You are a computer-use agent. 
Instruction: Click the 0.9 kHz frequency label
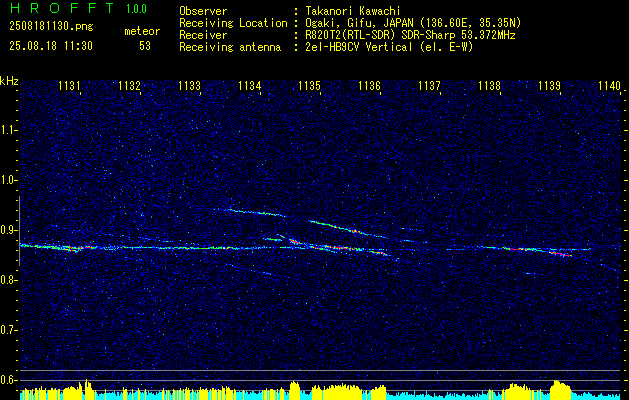[8, 230]
